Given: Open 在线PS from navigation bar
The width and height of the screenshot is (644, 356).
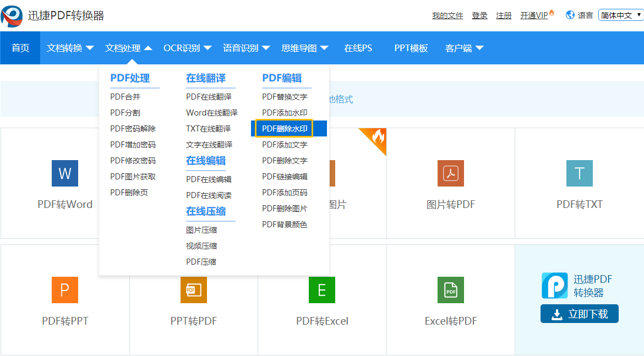Looking at the screenshot, I should click(x=358, y=48).
